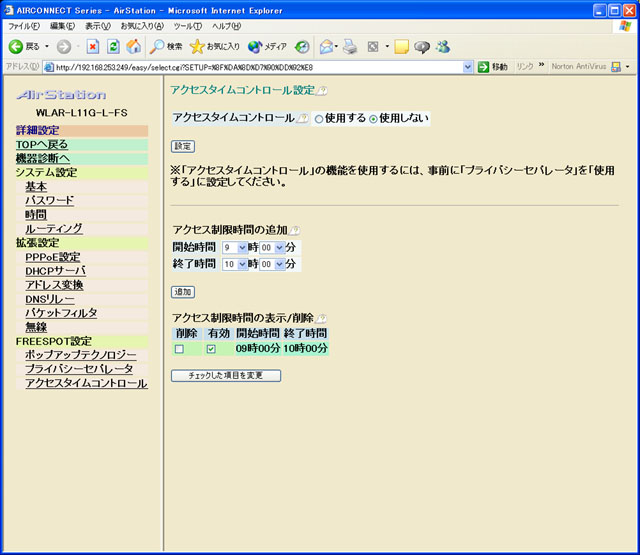This screenshot has width=640, height=555.
Task: Click the Forward arrow icon
Action: tap(64, 47)
